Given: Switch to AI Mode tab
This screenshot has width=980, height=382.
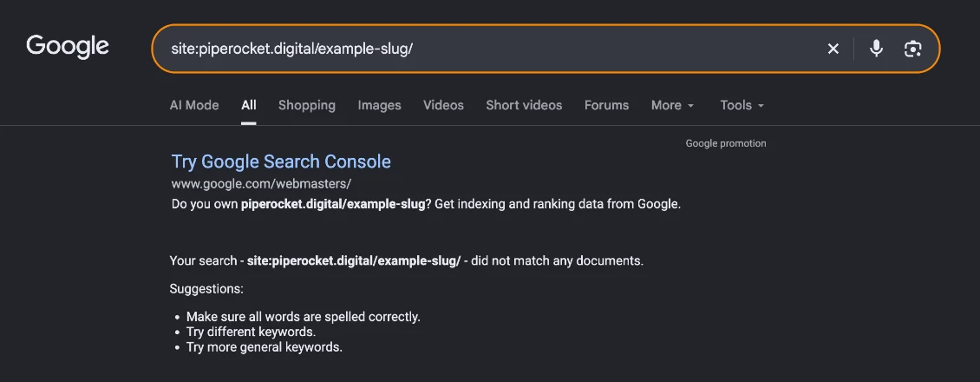Looking at the screenshot, I should (x=194, y=105).
